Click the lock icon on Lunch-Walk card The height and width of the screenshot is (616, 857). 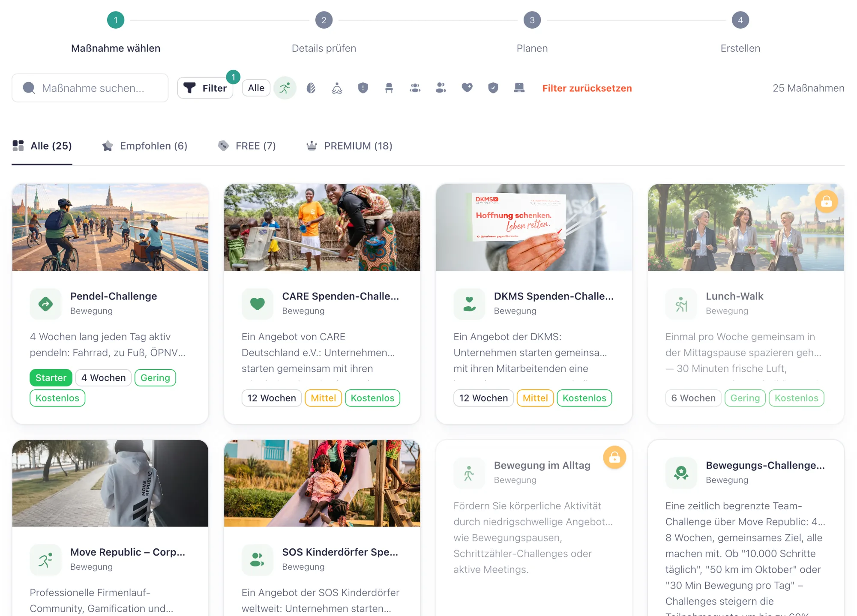tap(827, 201)
